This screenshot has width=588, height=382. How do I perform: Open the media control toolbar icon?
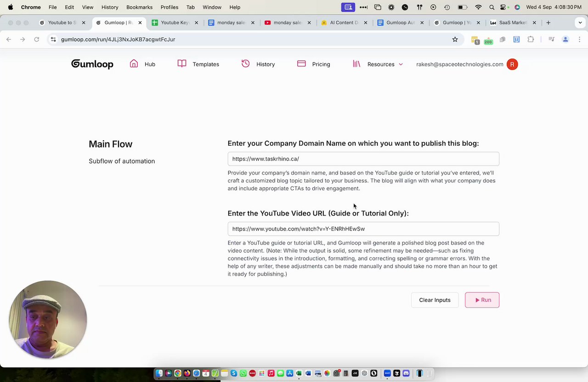pyautogui.click(x=551, y=40)
